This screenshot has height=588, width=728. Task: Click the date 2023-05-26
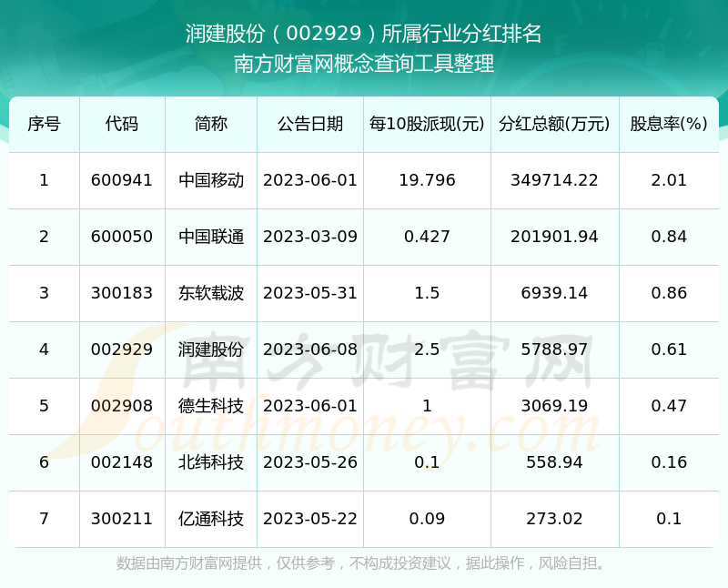click(x=310, y=462)
